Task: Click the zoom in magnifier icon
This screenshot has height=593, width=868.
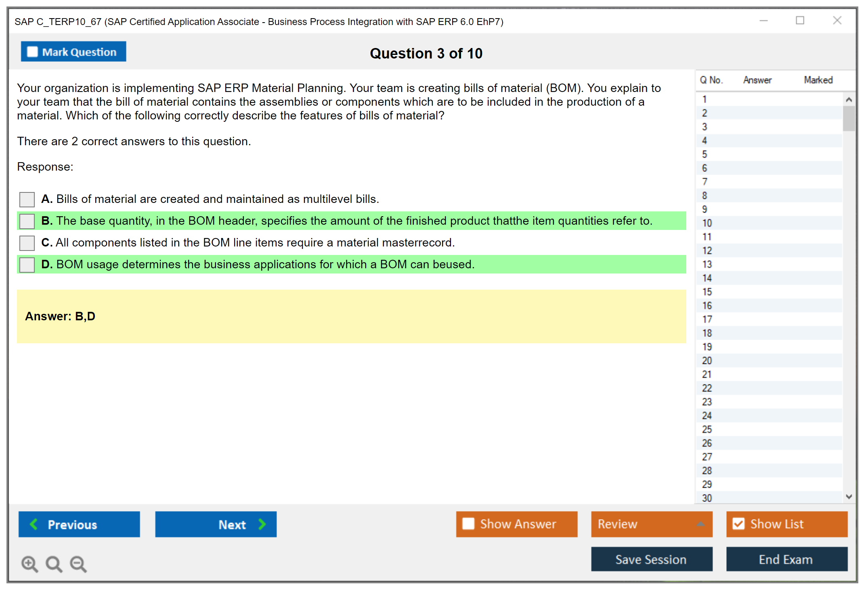Action: pyautogui.click(x=29, y=564)
